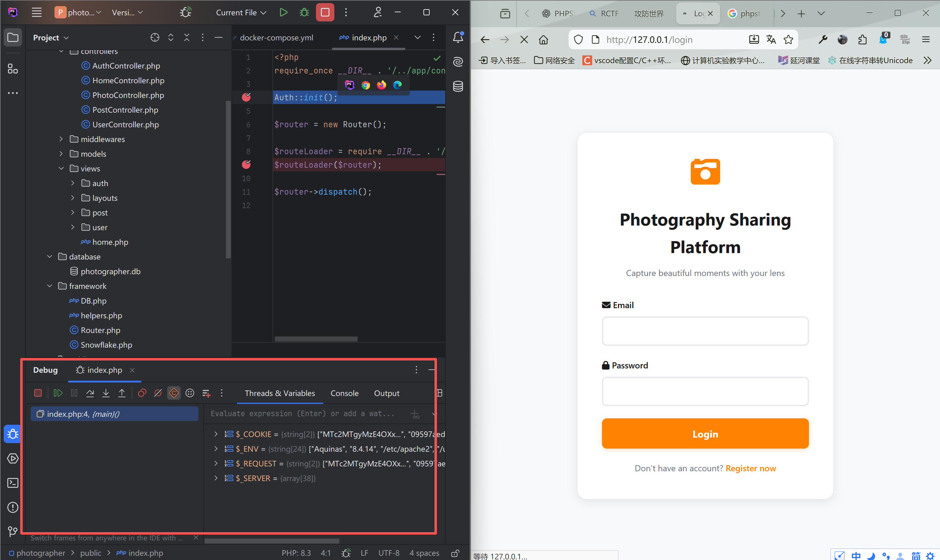The width and height of the screenshot is (940, 560).
Task: Select the Step Into debug icon
Action: (x=106, y=393)
